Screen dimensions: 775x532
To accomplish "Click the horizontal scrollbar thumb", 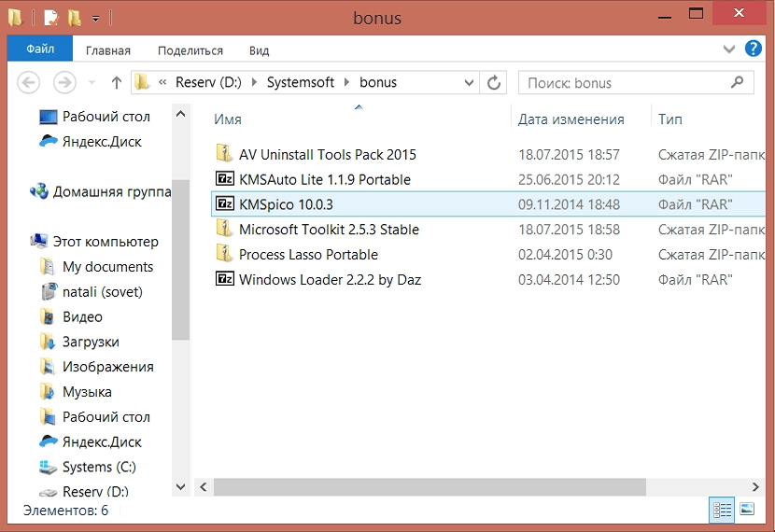I will click(x=430, y=487).
